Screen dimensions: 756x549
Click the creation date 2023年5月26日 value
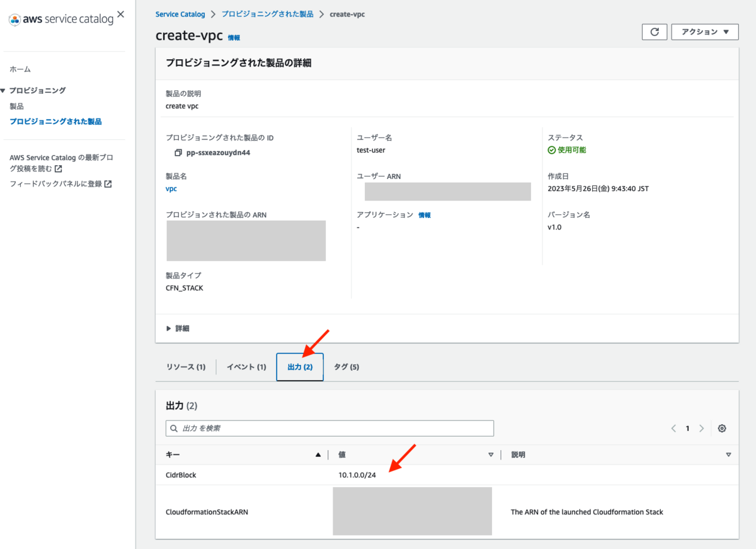(598, 188)
